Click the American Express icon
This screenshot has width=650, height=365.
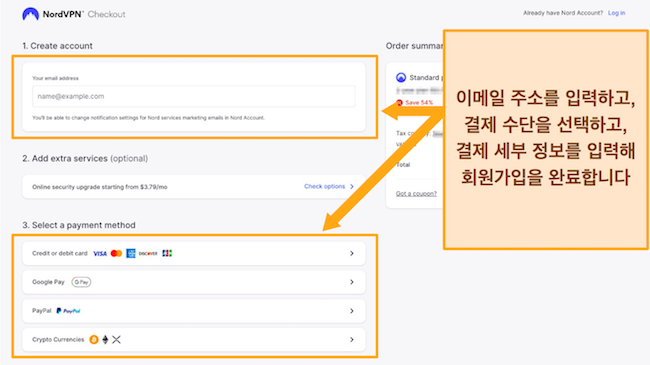click(131, 253)
